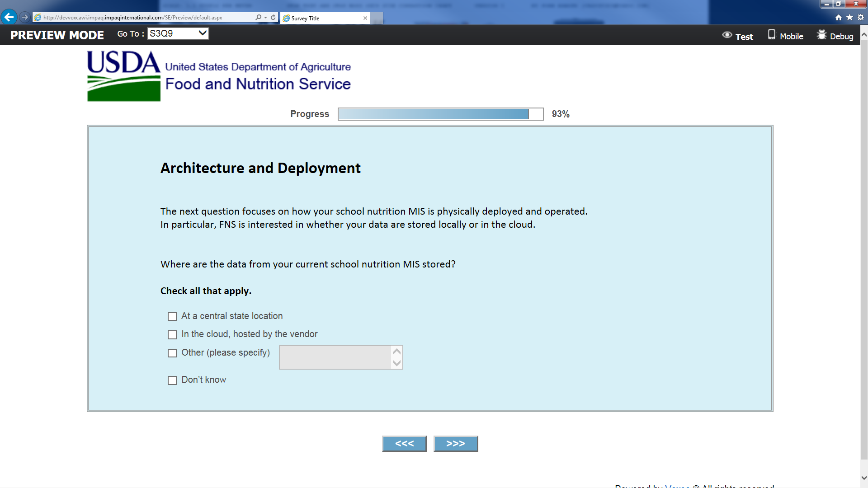868x488 pixels.
Task: Open the Go To S3Q9 dropdown
Action: pos(178,33)
